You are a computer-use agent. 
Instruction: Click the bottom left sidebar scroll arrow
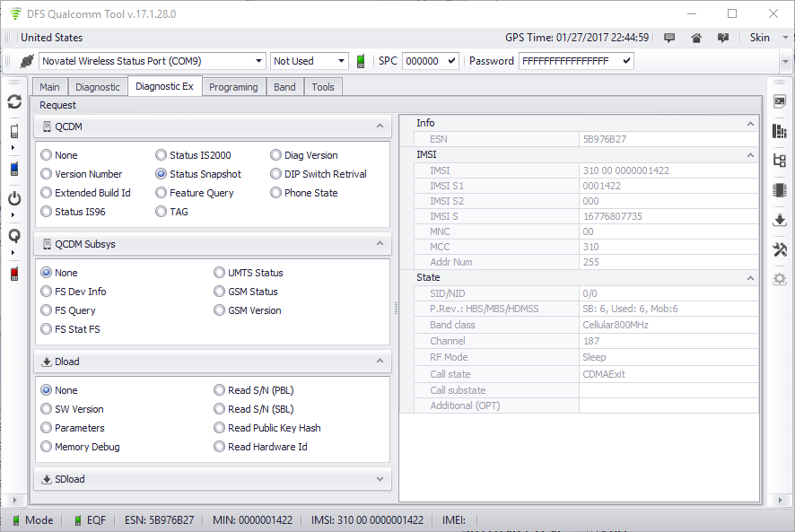click(x=14, y=500)
